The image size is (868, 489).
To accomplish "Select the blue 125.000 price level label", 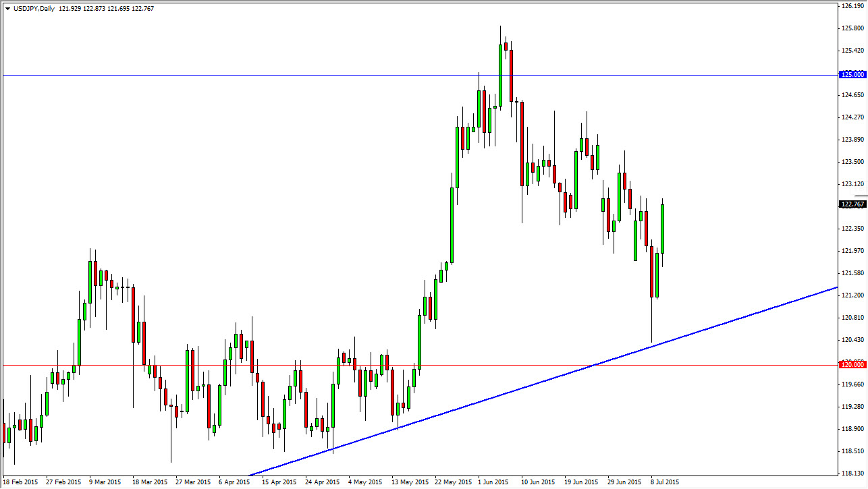I will [x=852, y=74].
